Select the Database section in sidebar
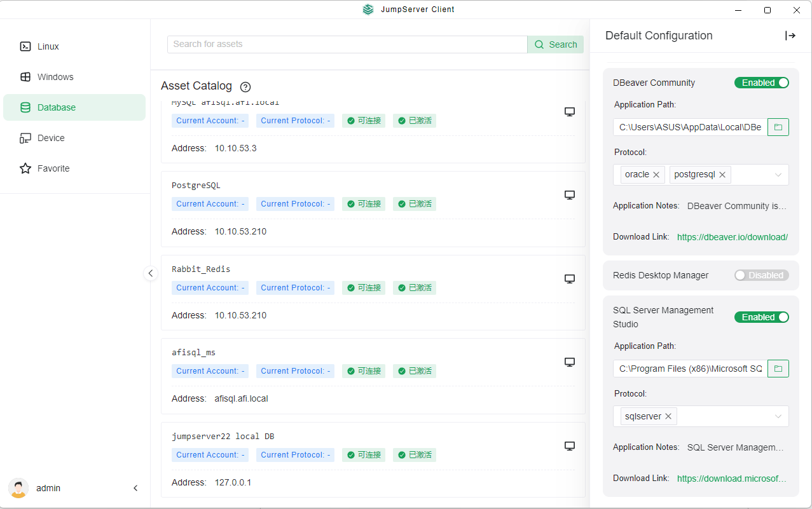Screen dimensions: 812x509 [74, 107]
